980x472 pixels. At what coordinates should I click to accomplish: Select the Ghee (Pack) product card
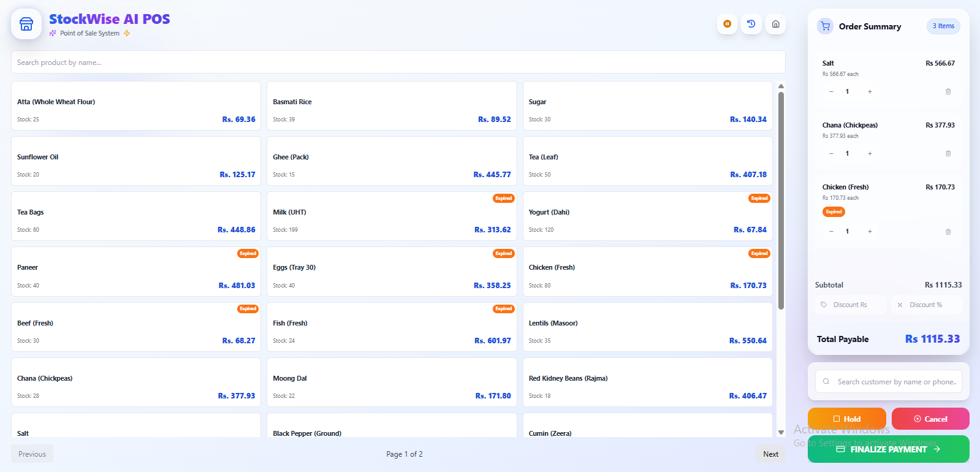(392, 161)
